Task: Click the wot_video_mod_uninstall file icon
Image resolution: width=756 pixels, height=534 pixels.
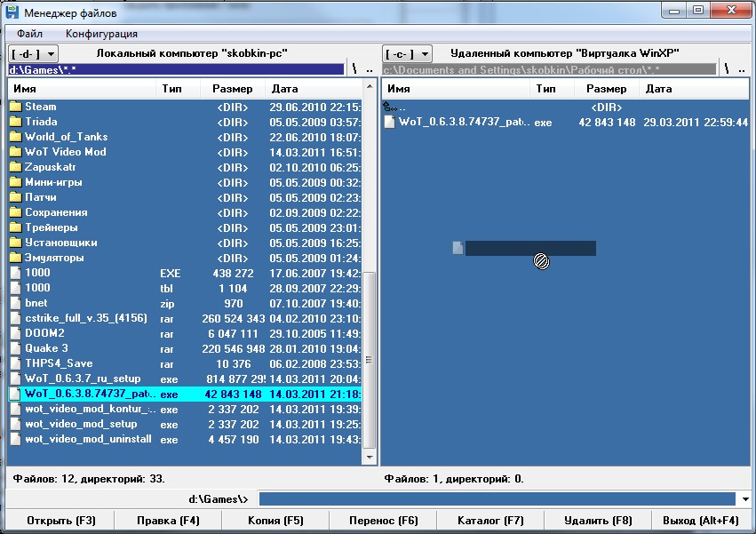Action: [15, 439]
